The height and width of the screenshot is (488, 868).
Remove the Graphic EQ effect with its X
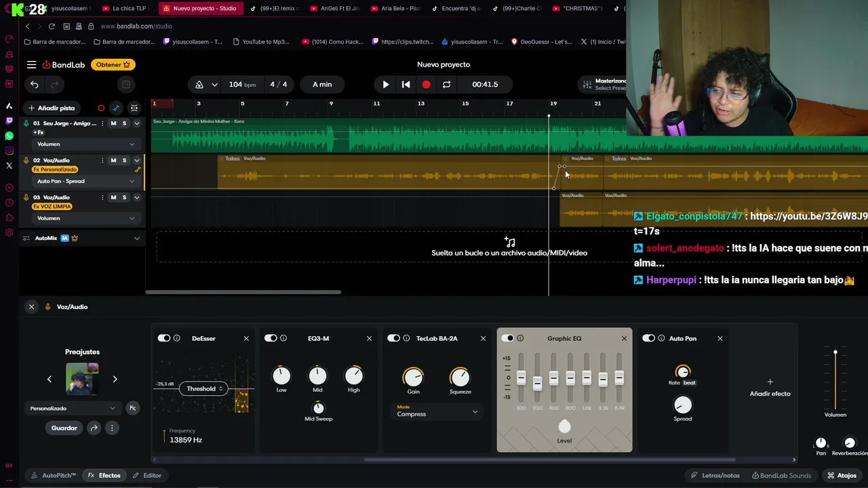point(624,338)
